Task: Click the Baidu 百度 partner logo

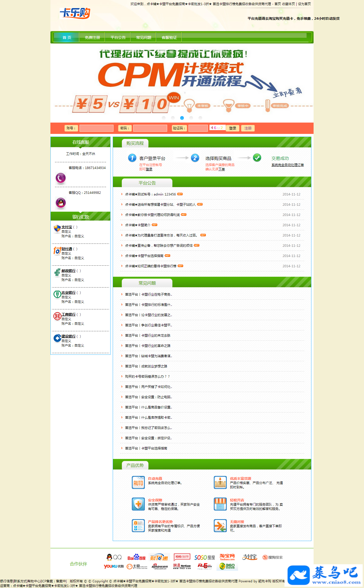Action: pos(136,557)
